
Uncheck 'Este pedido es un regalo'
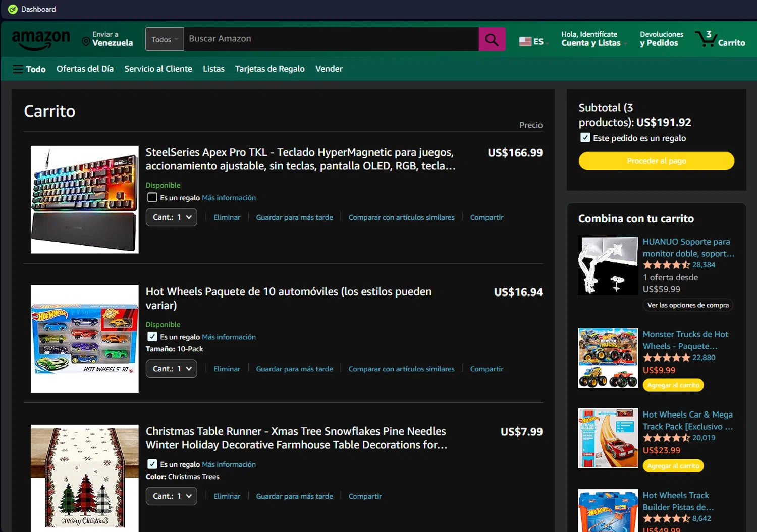click(585, 138)
